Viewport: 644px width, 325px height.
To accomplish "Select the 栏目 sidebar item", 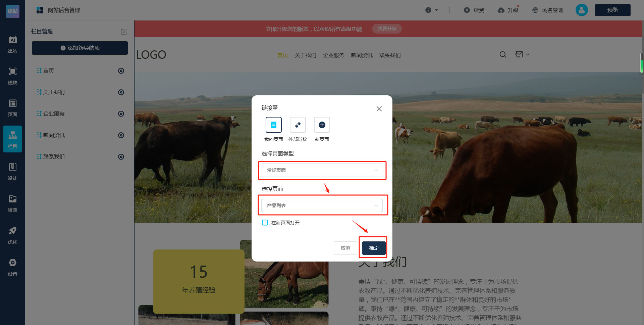I will (13, 139).
